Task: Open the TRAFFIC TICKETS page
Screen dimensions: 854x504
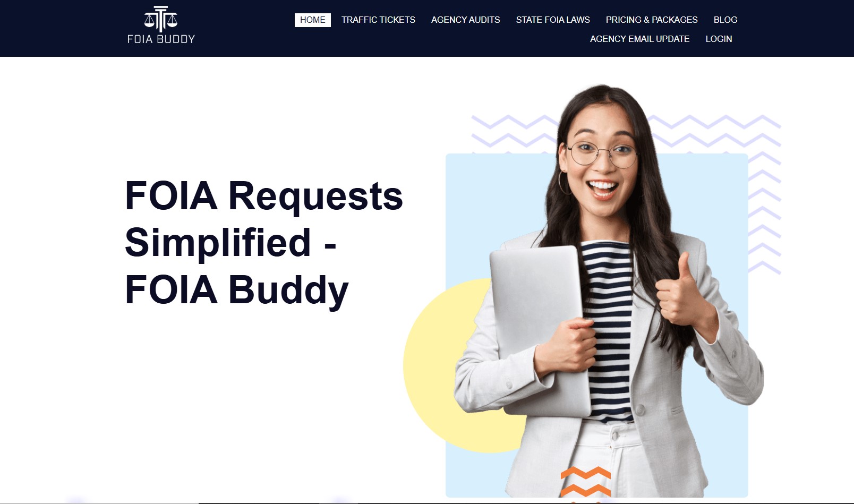Action: pos(378,20)
